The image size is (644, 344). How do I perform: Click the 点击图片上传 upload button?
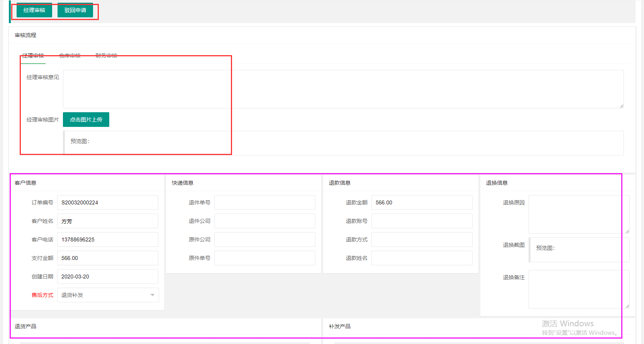click(86, 120)
